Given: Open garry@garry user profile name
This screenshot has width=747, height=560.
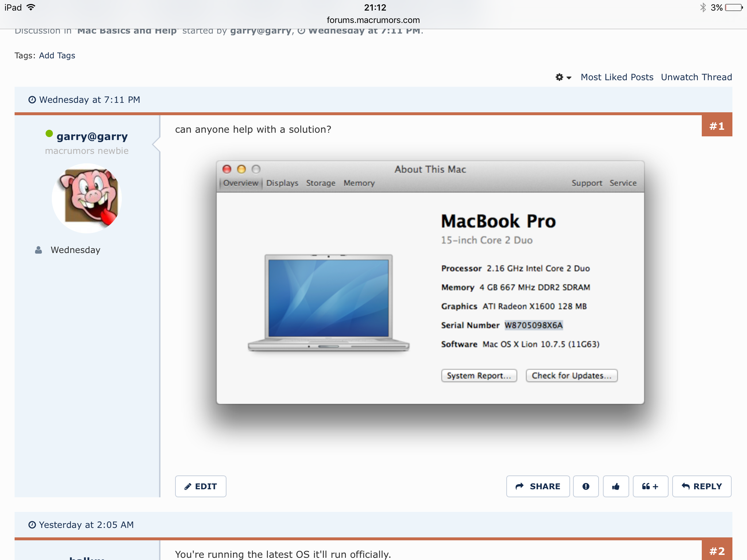Looking at the screenshot, I should [92, 136].
